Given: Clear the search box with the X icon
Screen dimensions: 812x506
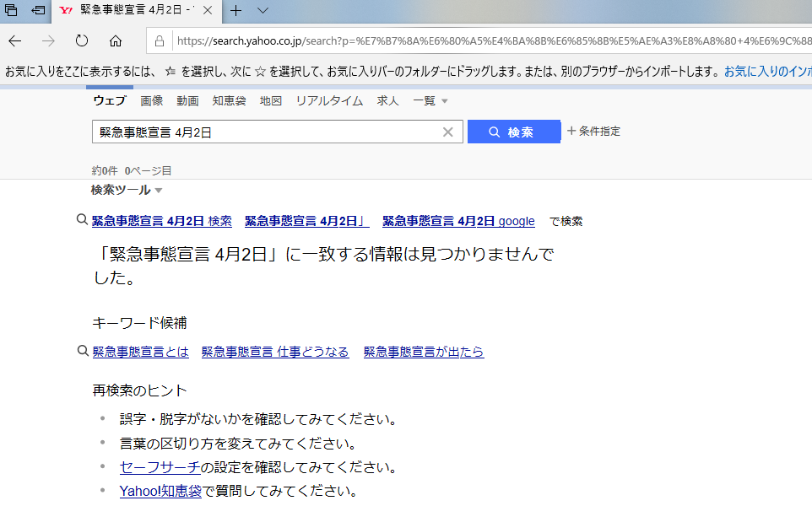Looking at the screenshot, I should click(448, 132).
